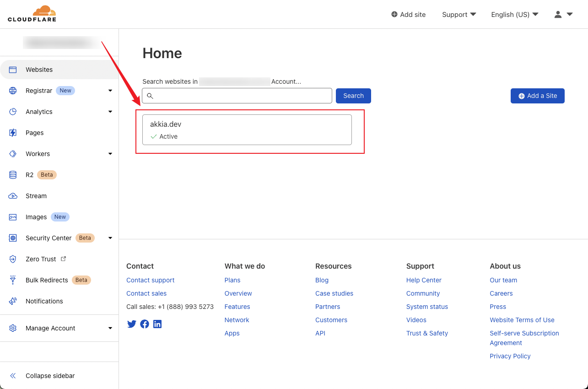Click the Cloudflare logo
588x389 pixels.
32,13
